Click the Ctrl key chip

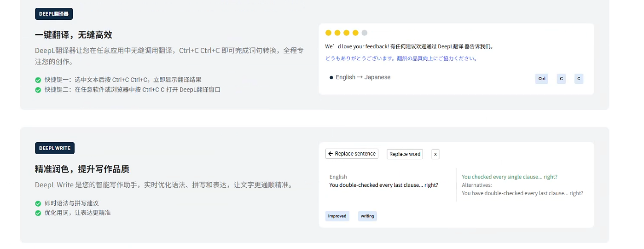coord(542,79)
